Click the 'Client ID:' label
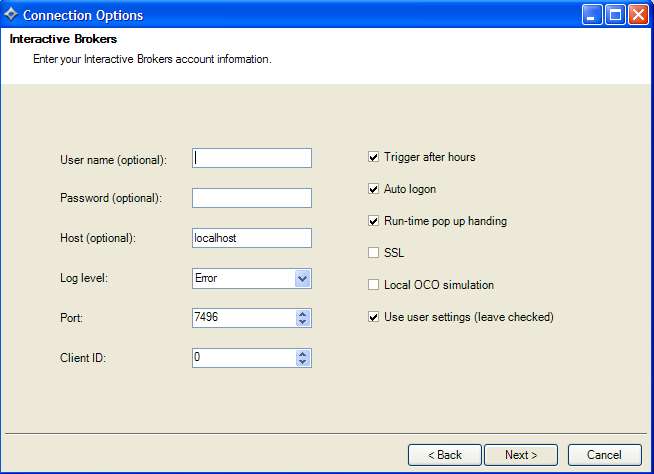The image size is (654, 474). (x=83, y=358)
